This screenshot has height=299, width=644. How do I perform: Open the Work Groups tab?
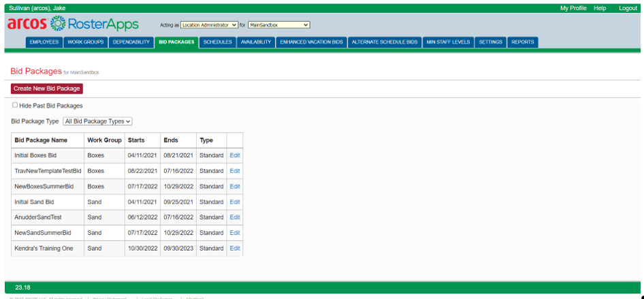86,42
